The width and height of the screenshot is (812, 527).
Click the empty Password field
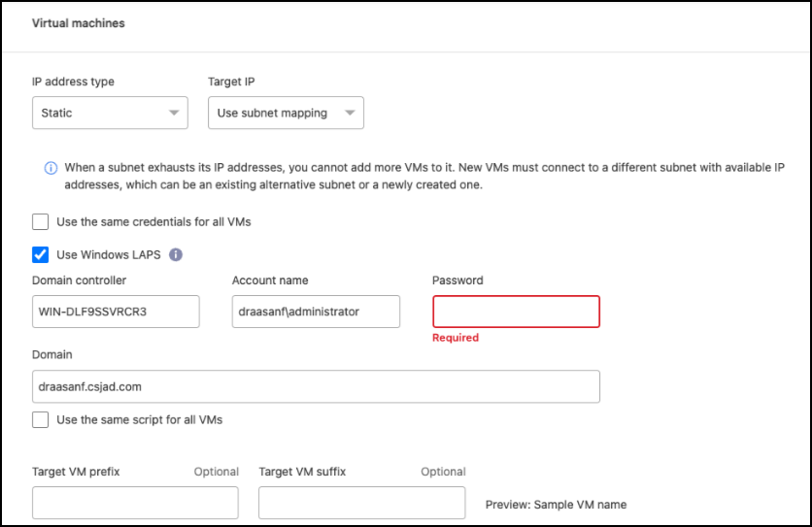click(x=516, y=312)
